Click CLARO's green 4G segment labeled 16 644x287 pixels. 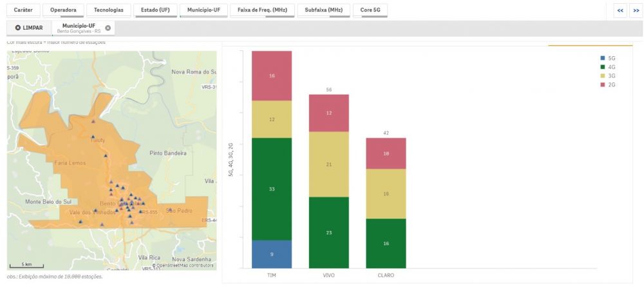tap(386, 243)
